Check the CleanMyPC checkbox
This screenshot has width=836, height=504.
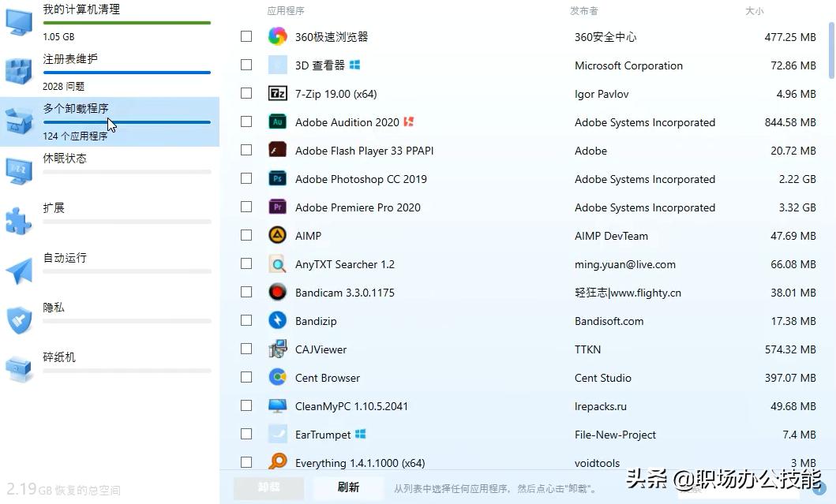click(246, 405)
